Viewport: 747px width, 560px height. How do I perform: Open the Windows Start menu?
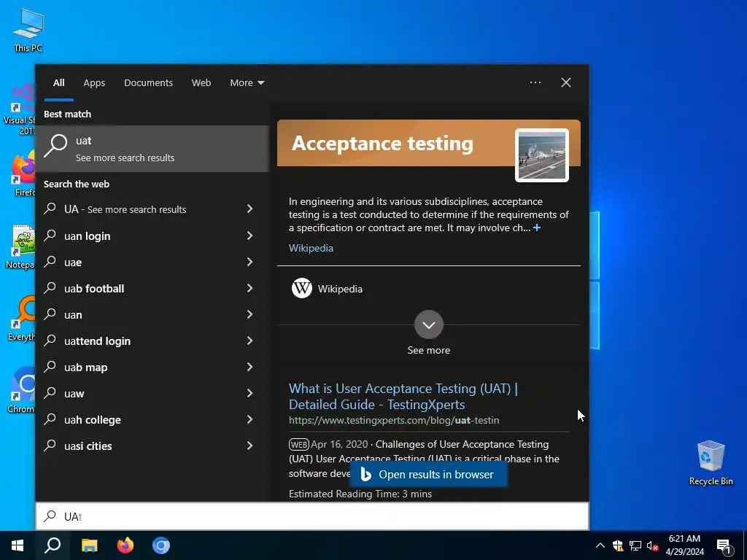(18, 545)
